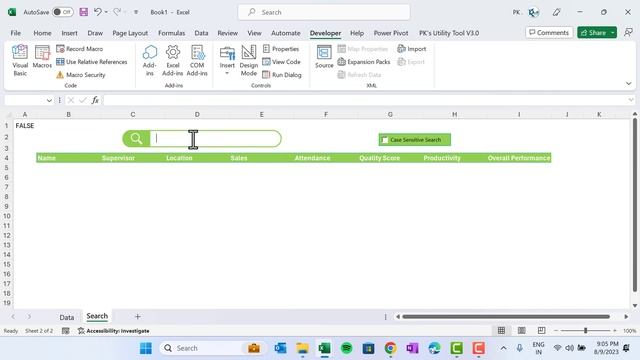
Task: Click the zoom slider handle
Action: [585, 331]
